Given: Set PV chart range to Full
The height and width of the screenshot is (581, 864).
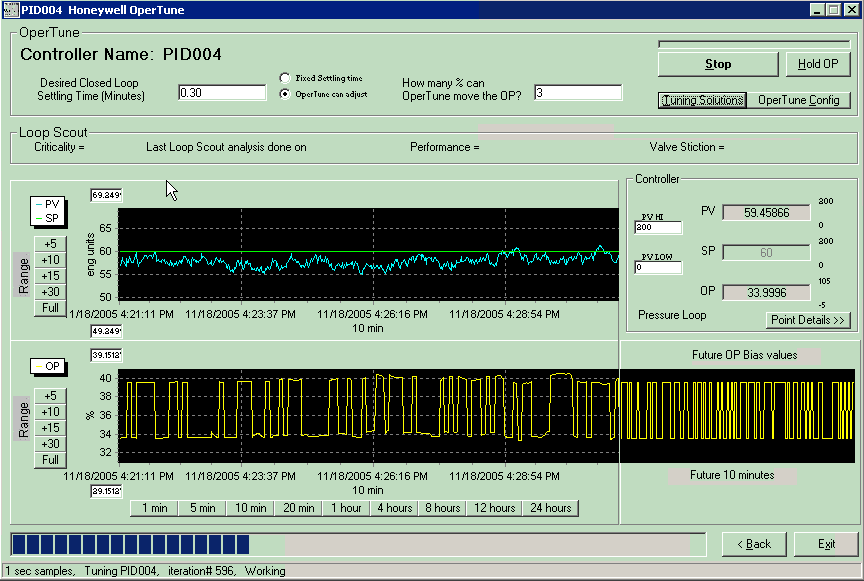Looking at the screenshot, I should coord(50,307).
